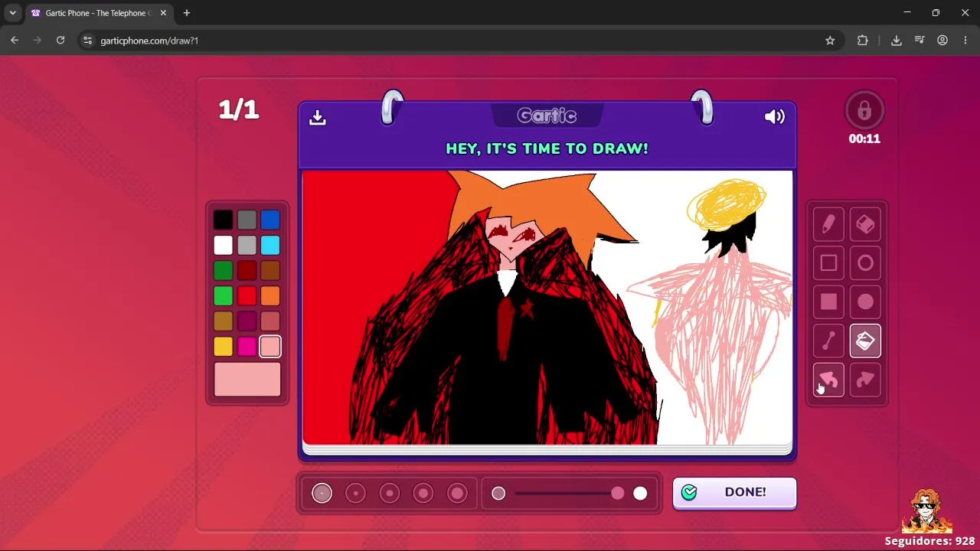Choose the selected light pink swatch

[x=270, y=347]
